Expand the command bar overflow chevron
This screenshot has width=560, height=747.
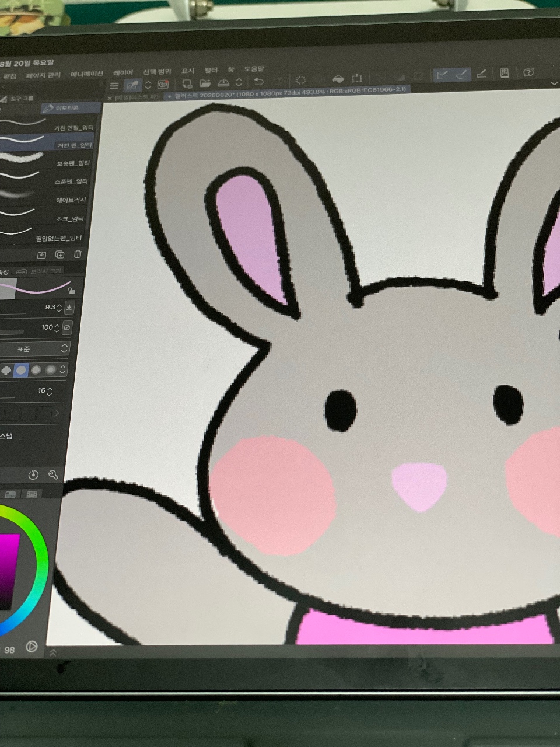click(x=554, y=84)
